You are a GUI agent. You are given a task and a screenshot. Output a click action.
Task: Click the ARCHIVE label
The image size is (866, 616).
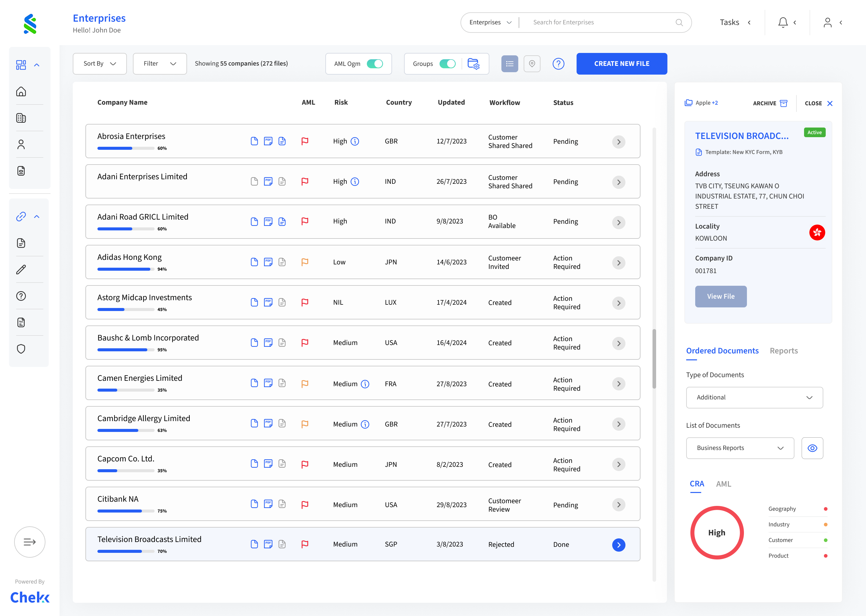pyautogui.click(x=764, y=103)
